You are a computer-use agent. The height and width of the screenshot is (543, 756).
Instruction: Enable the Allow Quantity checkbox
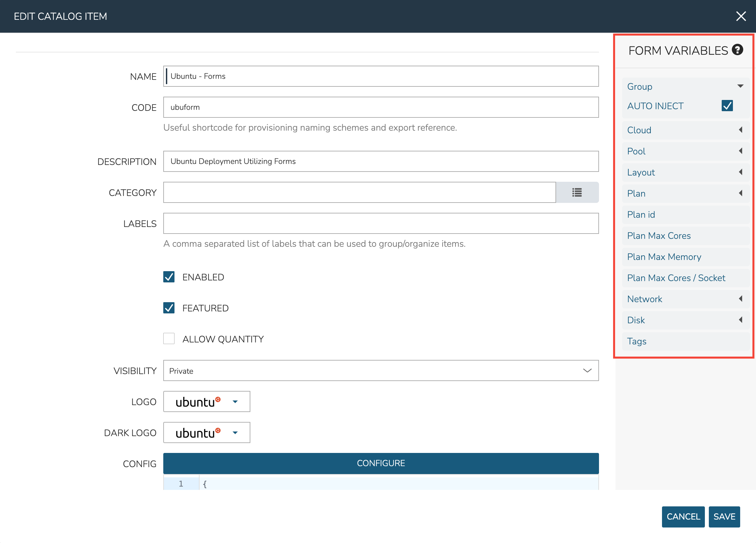pyautogui.click(x=169, y=339)
